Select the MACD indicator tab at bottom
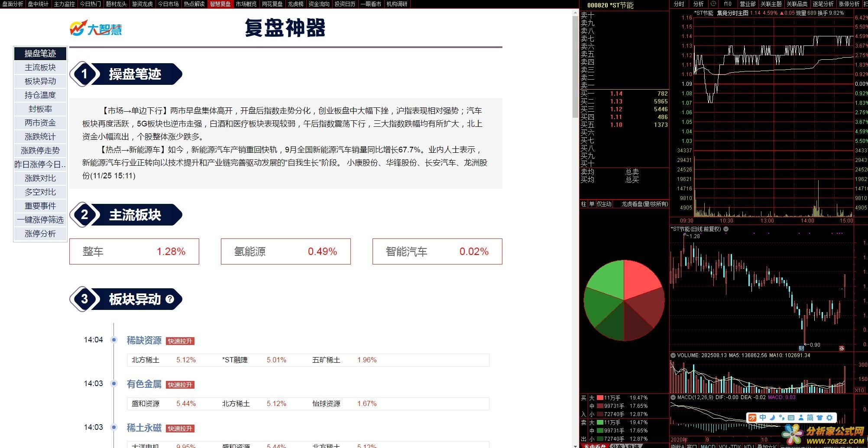 [708, 446]
